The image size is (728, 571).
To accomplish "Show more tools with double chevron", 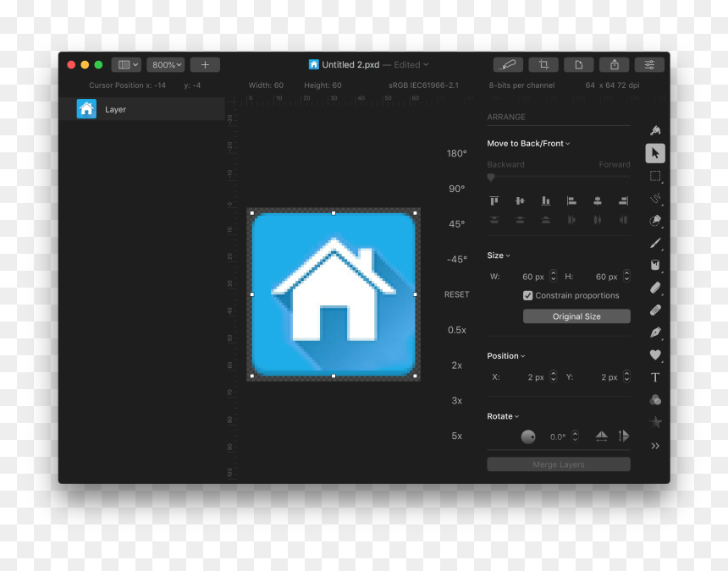I will (x=655, y=446).
